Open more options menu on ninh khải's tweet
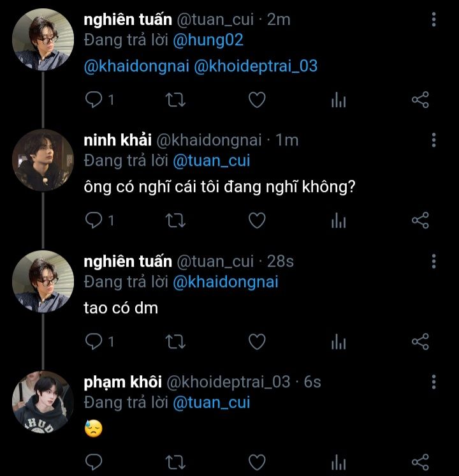 click(434, 140)
